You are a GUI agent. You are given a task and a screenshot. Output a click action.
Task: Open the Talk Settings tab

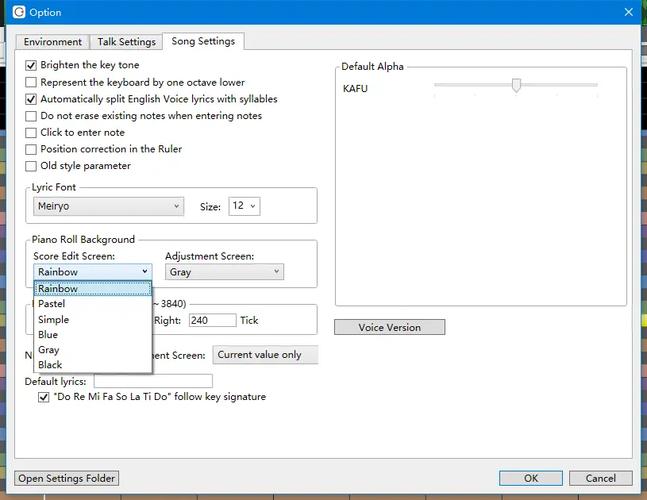point(126,42)
